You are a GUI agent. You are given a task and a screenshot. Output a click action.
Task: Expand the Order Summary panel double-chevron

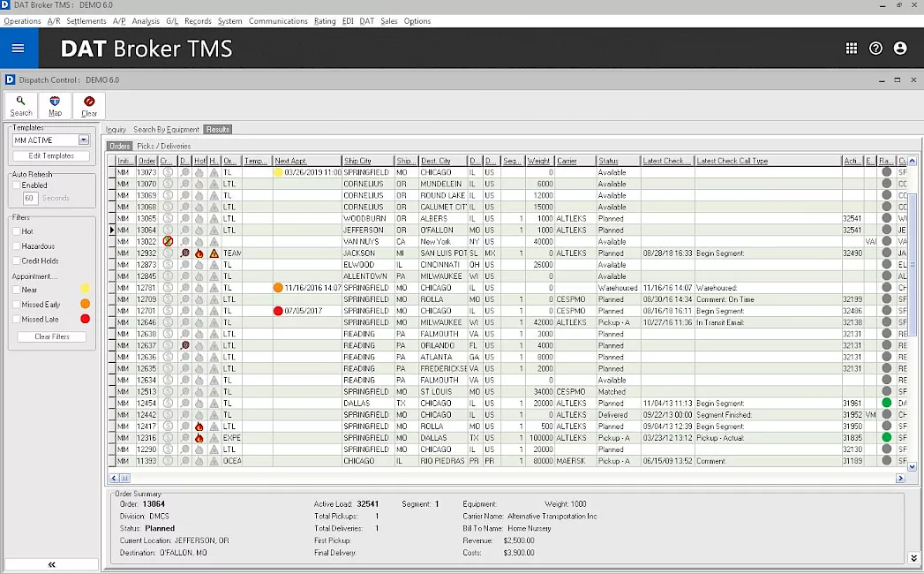913,557
